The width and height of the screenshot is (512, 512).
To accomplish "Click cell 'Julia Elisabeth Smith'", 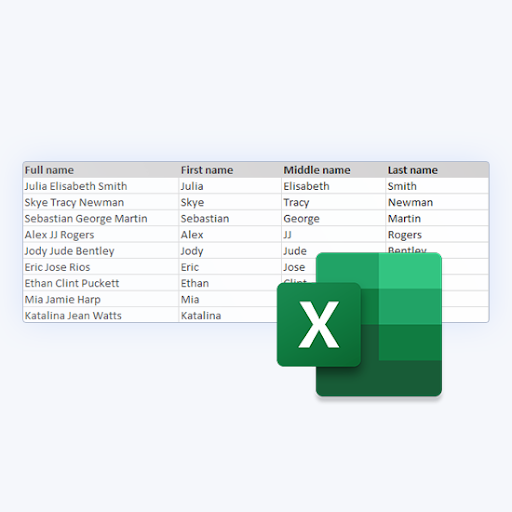I will coord(101,186).
